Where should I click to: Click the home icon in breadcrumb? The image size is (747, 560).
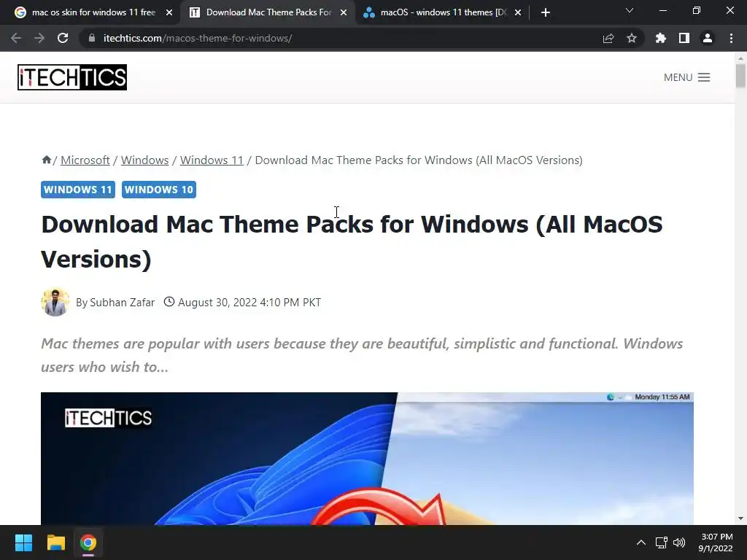pos(46,160)
